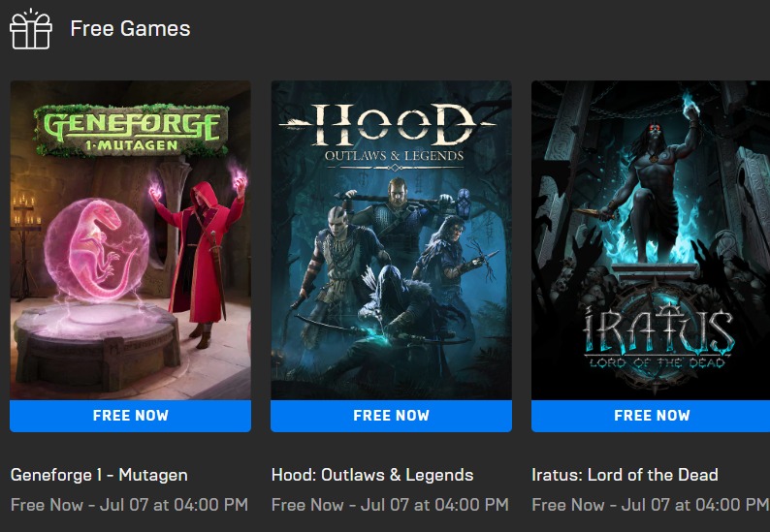Click the gift box icon
770x532 pixels.
30,29
